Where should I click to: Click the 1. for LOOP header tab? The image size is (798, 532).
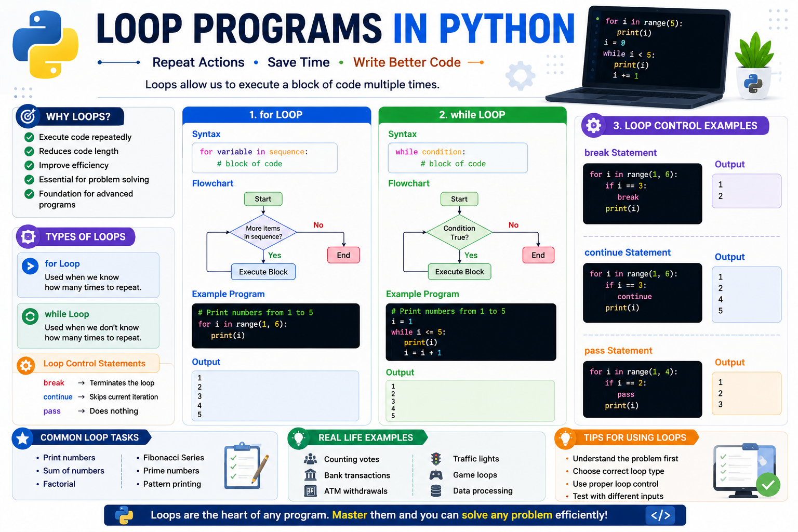click(276, 115)
